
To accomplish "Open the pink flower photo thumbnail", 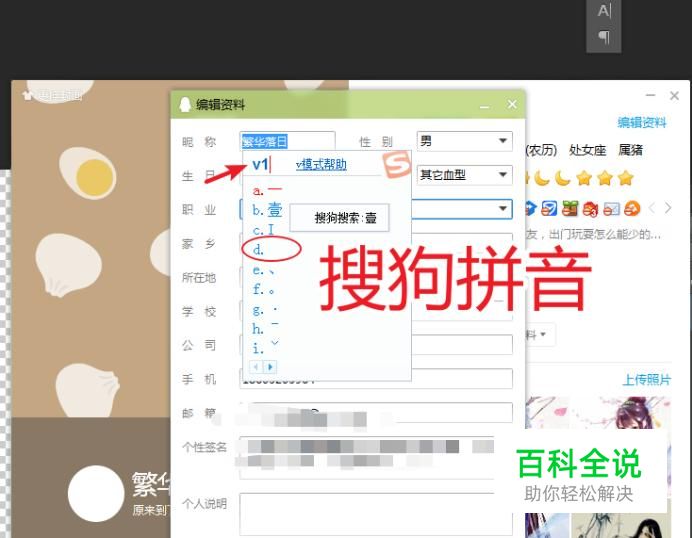I will coord(547,413).
